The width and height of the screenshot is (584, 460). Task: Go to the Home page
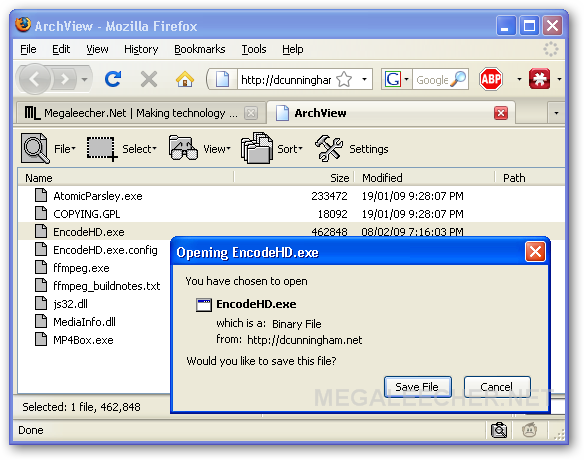tap(185, 79)
